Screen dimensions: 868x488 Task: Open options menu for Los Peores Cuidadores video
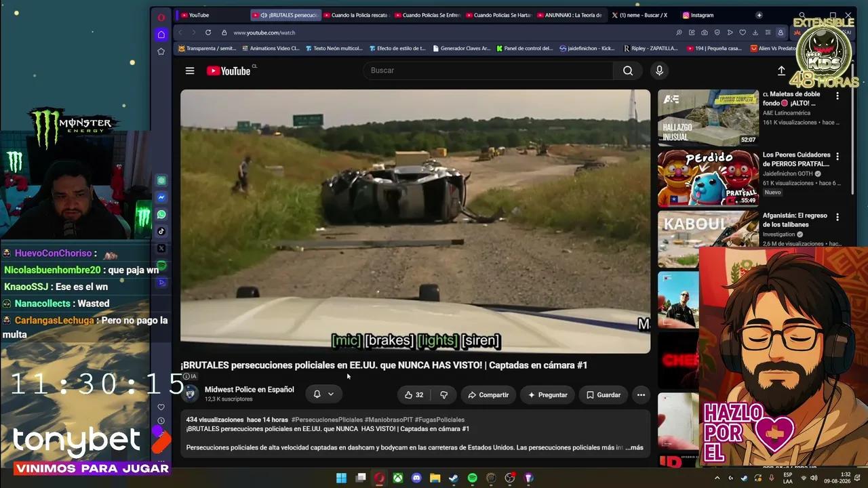point(837,157)
